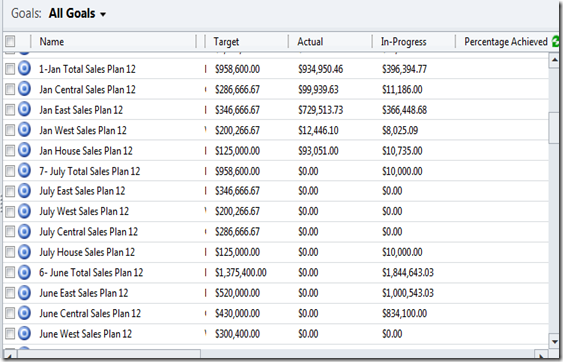Image resolution: width=563 pixels, height=362 pixels.
Task: Select checkbox for June West Sales Plan 12
Action: [10, 334]
